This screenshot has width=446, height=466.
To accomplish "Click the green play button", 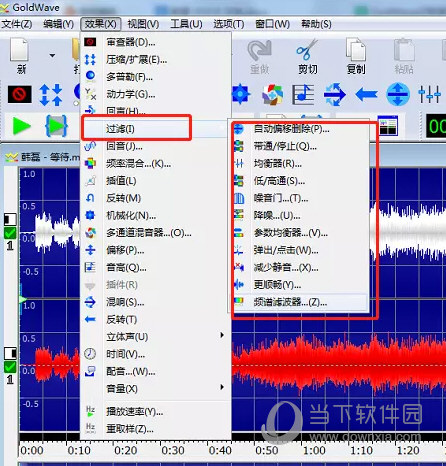I will click(x=21, y=126).
